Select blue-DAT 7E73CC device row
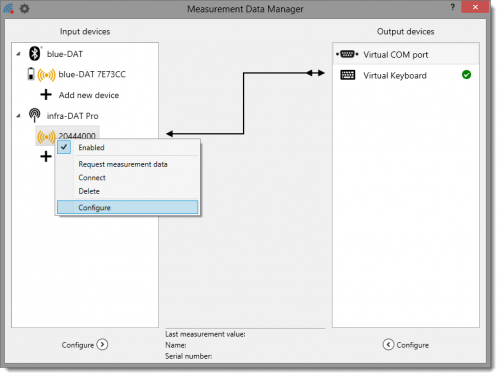The height and width of the screenshot is (377, 500). point(92,74)
